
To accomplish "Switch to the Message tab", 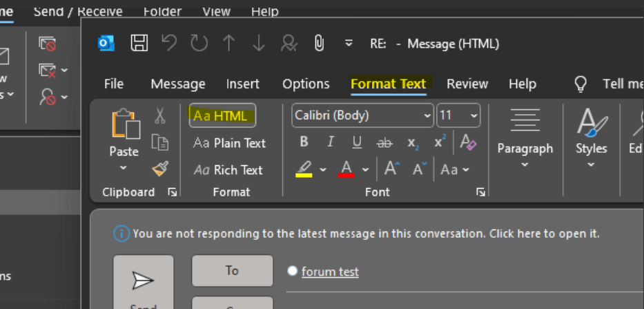I will pyautogui.click(x=178, y=84).
